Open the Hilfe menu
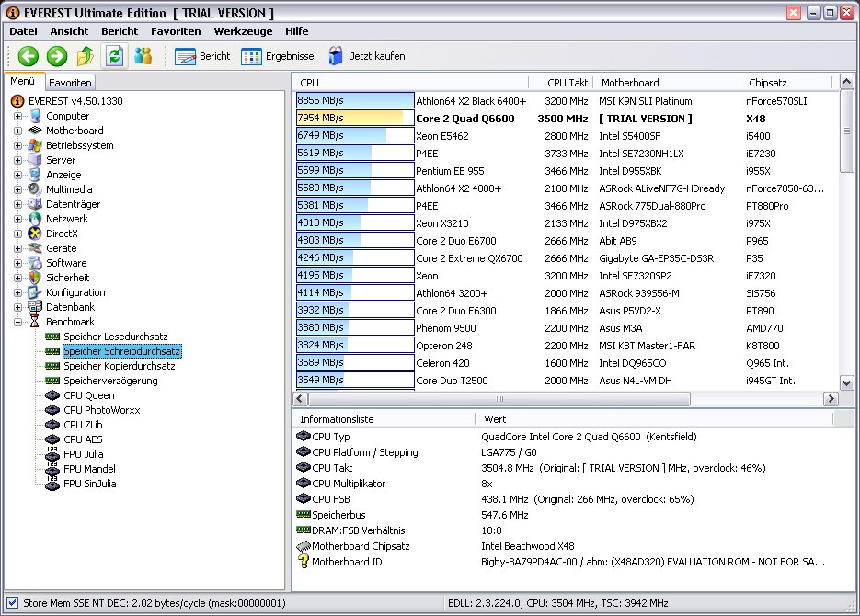 click(297, 31)
